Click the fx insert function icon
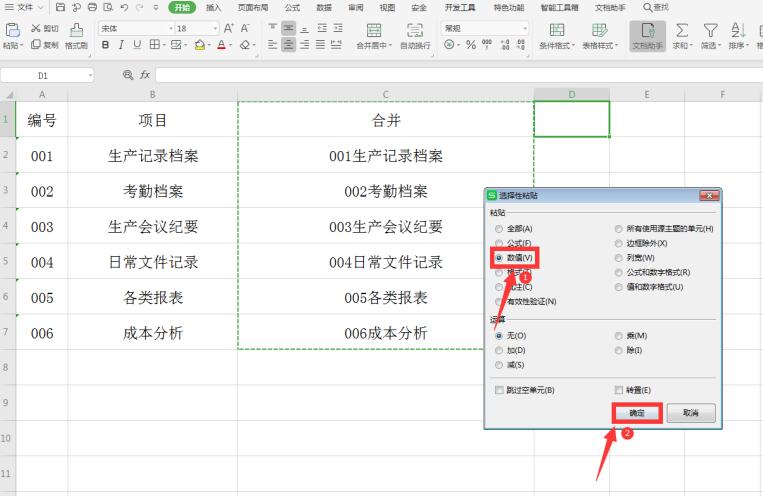 point(145,74)
